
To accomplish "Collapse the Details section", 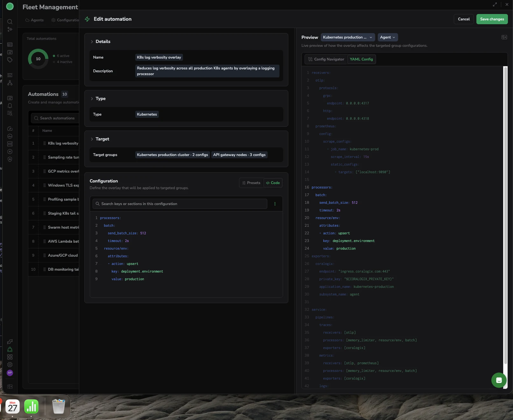I will pos(92,42).
